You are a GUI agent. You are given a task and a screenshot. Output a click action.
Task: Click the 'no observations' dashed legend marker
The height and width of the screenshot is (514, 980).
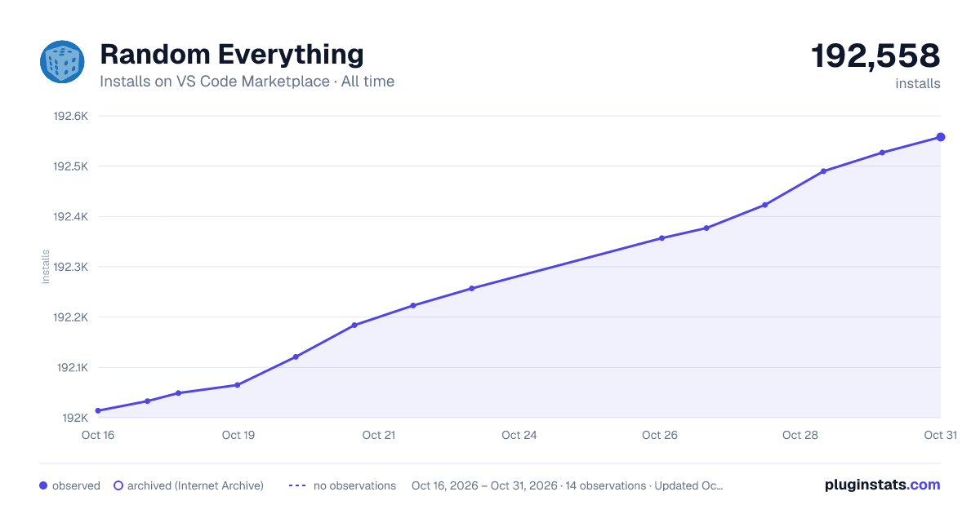[x=297, y=485]
